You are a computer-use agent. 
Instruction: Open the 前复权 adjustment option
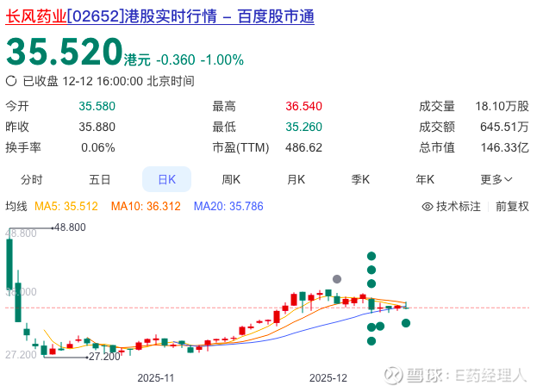(x=512, y=207)
